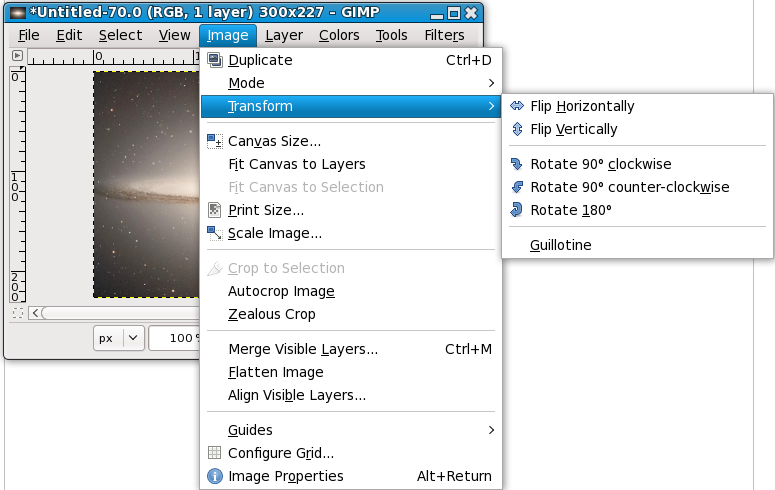Select Guillotine from Transform submenu
The height and width of the screenshot is (490, 775).
click(561, 245)
